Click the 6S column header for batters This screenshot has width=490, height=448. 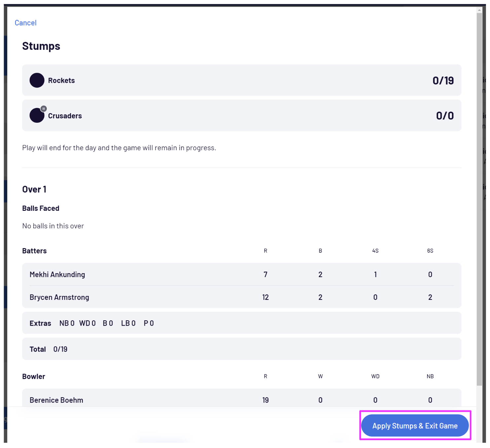pyautogui.click(x=430, y=251)
